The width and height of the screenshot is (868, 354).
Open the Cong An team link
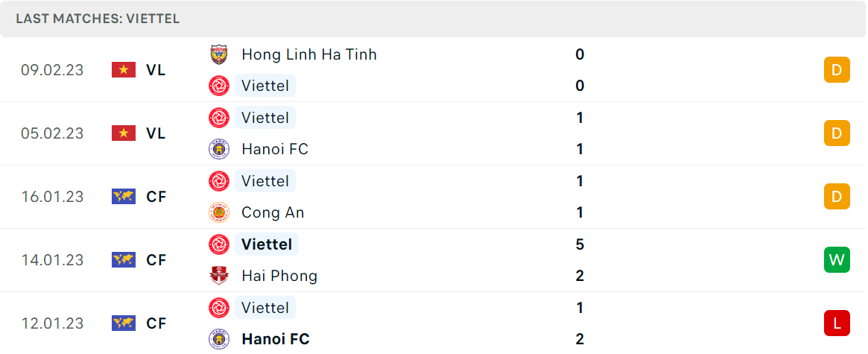click(x=273, y=212)
